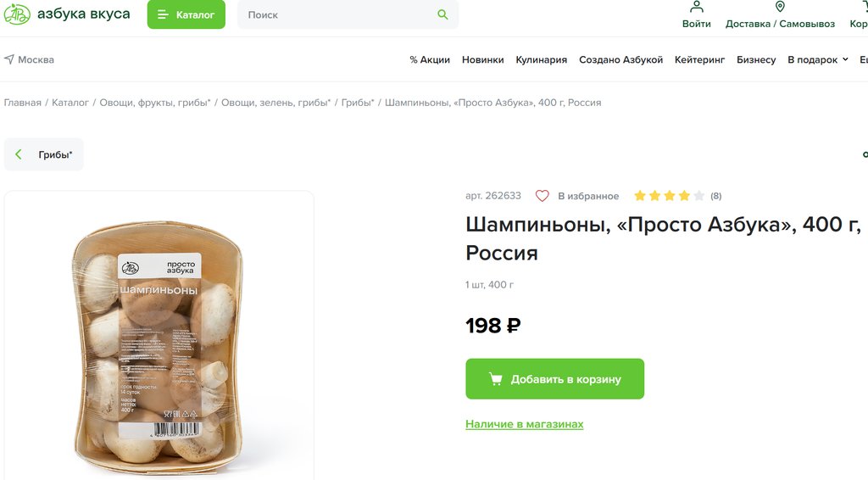Click the back arrow beside Грибы
The width and height of the screenshot is (868, 480).
(x=19, y=154)
